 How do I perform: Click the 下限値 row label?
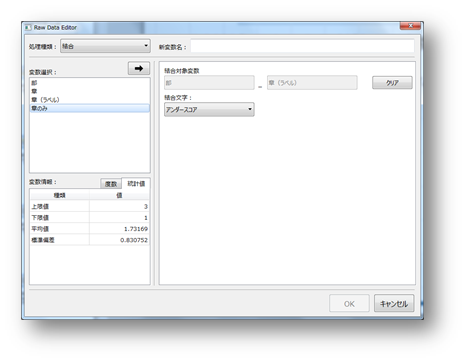(40, 217)
